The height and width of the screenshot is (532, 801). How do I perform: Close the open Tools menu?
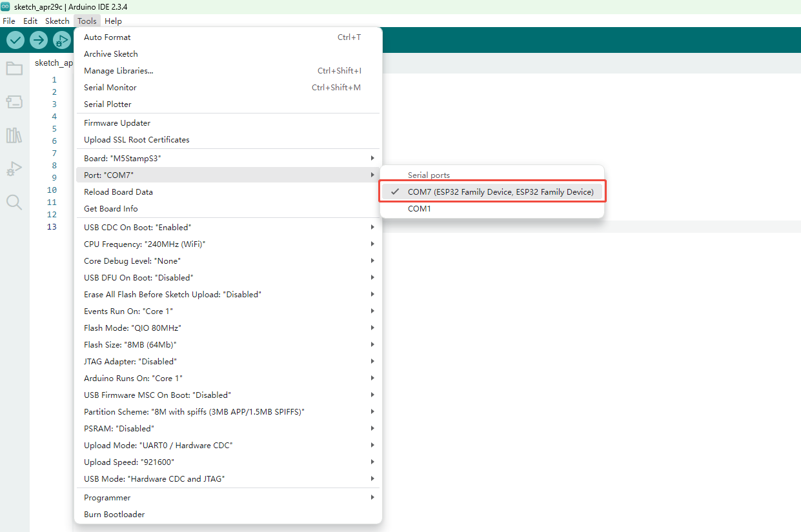click(87, 21)
